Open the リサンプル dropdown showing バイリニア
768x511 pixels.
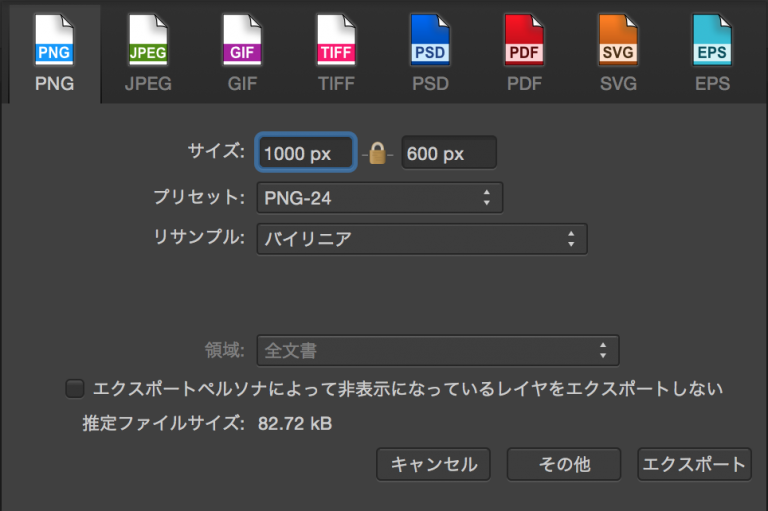coord(422,239)
